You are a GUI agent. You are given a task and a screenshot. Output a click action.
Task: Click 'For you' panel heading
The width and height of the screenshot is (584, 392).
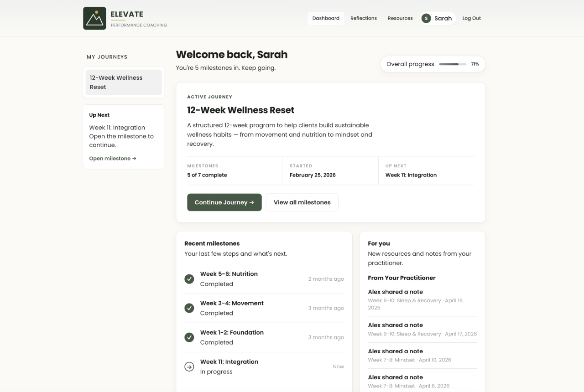(379, 243)
